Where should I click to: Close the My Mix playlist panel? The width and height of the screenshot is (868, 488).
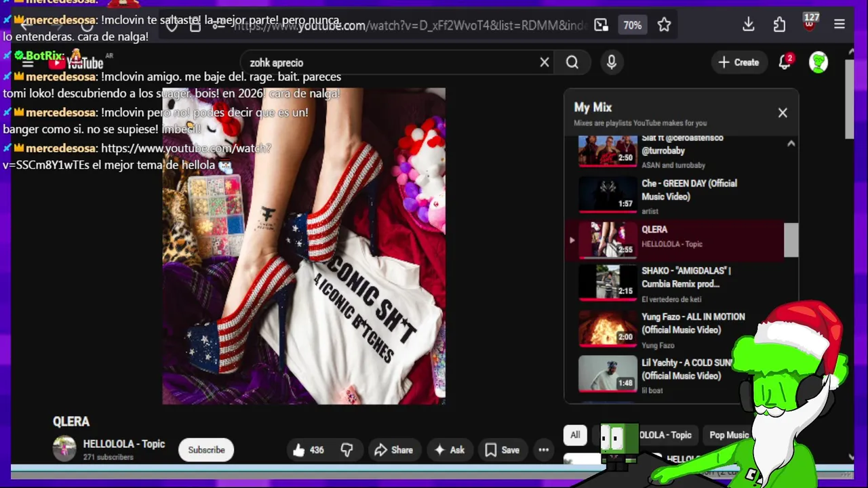pos(783,113)
